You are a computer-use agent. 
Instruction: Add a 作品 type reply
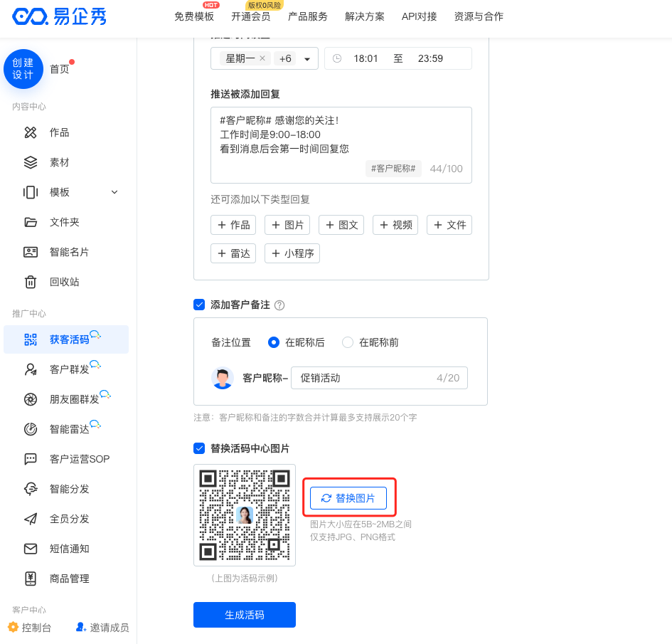pos(233,225)
